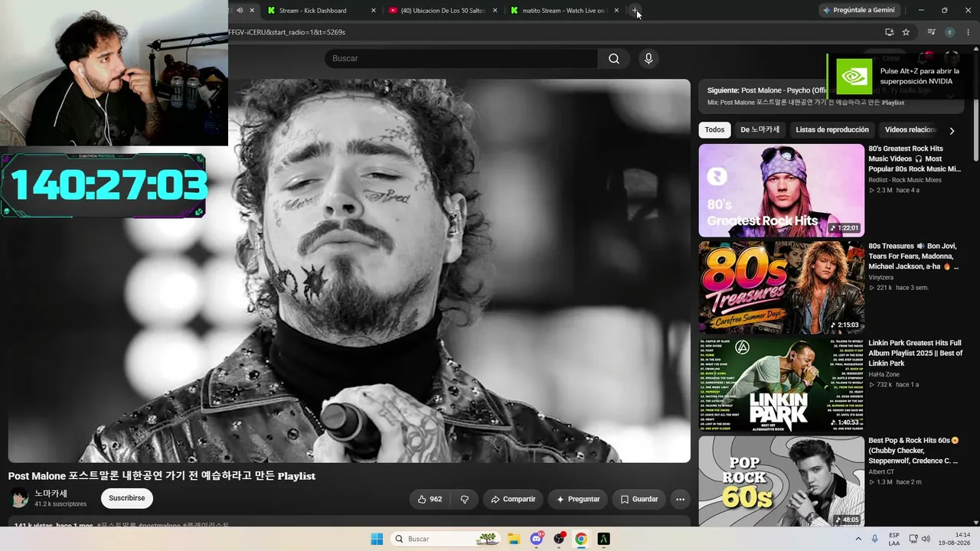Open Chrome's three-dot menu
Image resolution: width=980 pixels, height=551 pixels.
coord(968,32)
